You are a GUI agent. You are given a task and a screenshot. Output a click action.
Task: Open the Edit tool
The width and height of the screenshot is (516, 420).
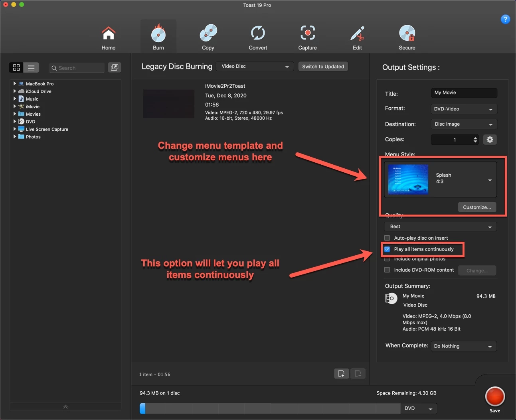coord(357,38)
